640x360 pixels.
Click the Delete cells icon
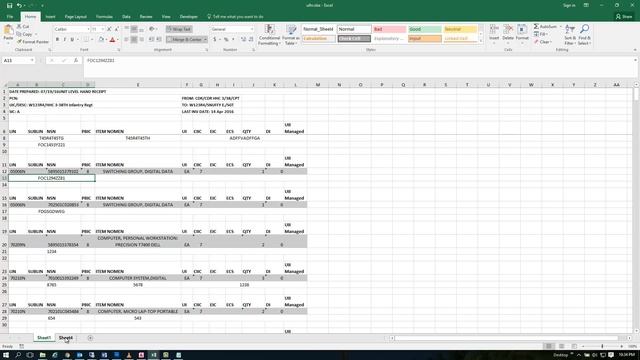(508, 30)
